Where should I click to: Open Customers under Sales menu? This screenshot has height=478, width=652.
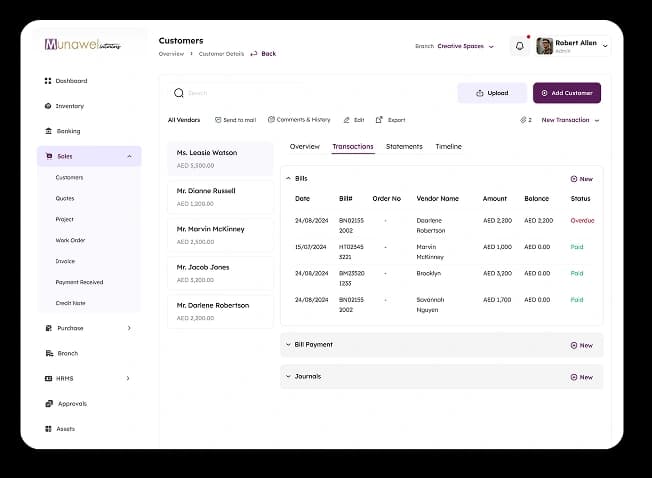pos(69,177)
